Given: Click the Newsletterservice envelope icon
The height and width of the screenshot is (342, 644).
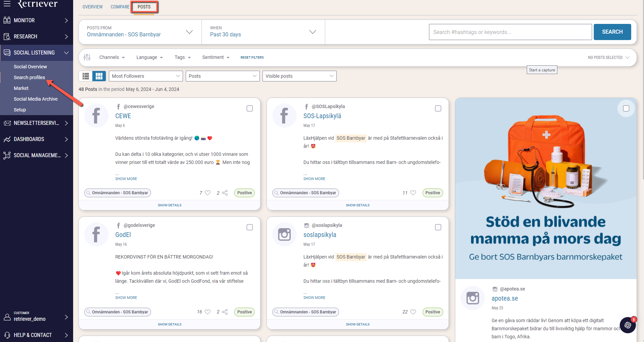Looking at the screenshot, I should pyautogui.click(x=7, y=123).
